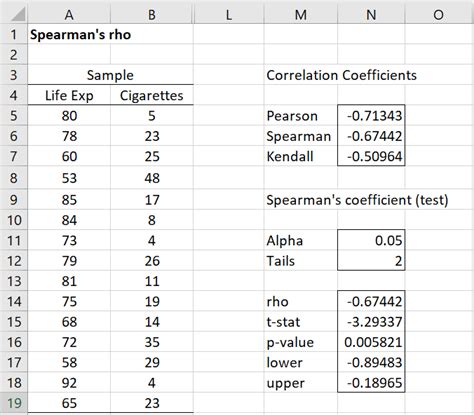Select the p-value cell 0.005821
This screenshot has height=415, width=474.
371,342
